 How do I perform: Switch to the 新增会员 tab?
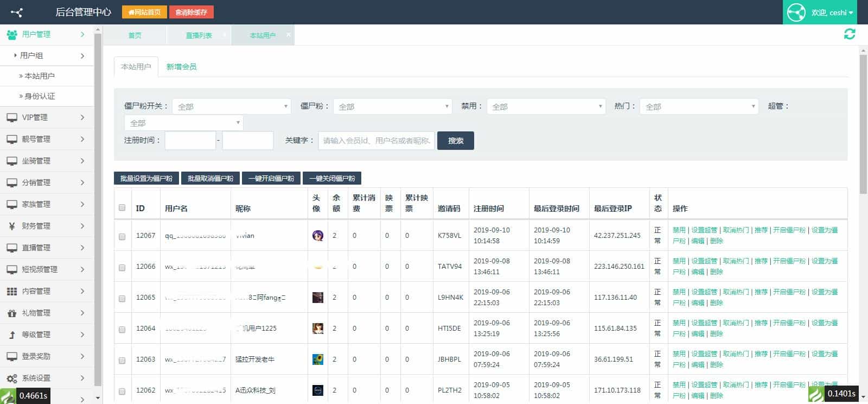181,67
